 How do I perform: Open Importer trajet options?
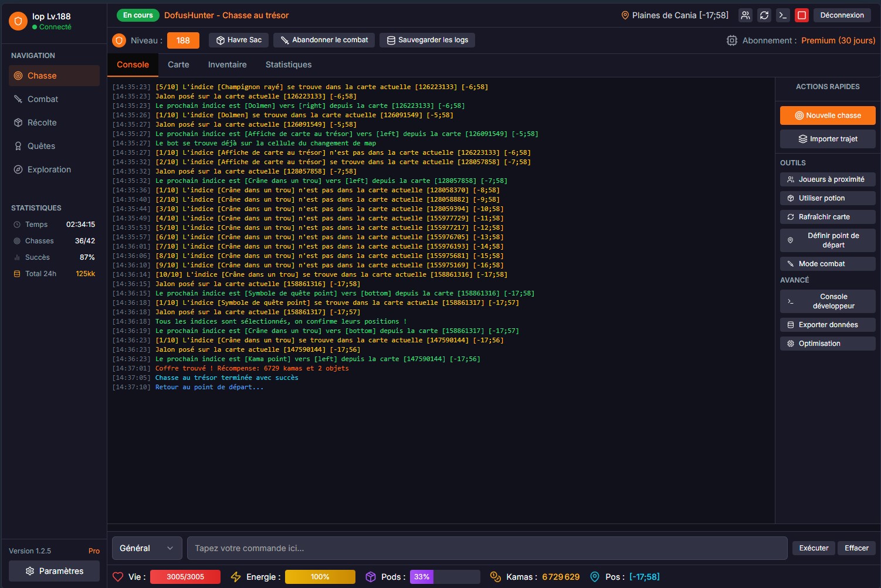[827, 139]
